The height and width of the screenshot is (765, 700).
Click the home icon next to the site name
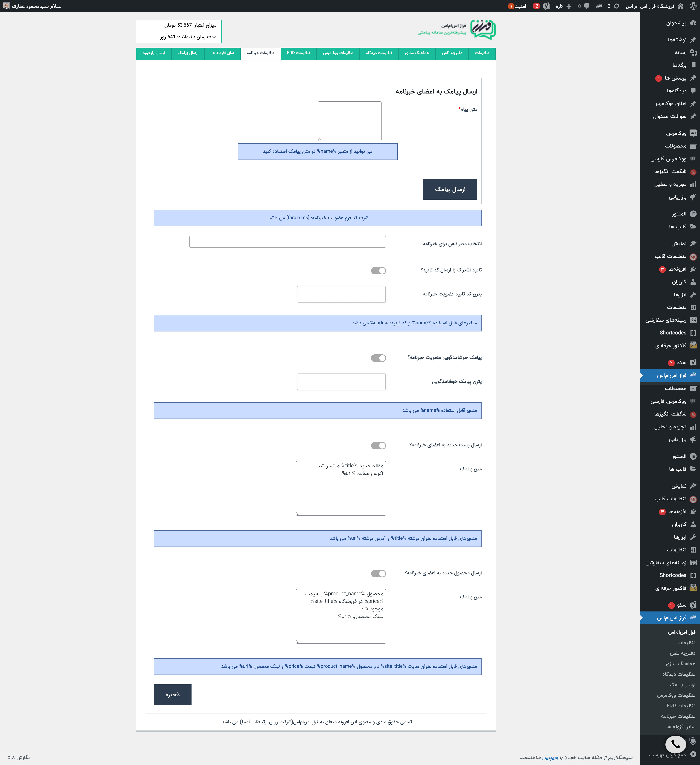click(680, 6)
